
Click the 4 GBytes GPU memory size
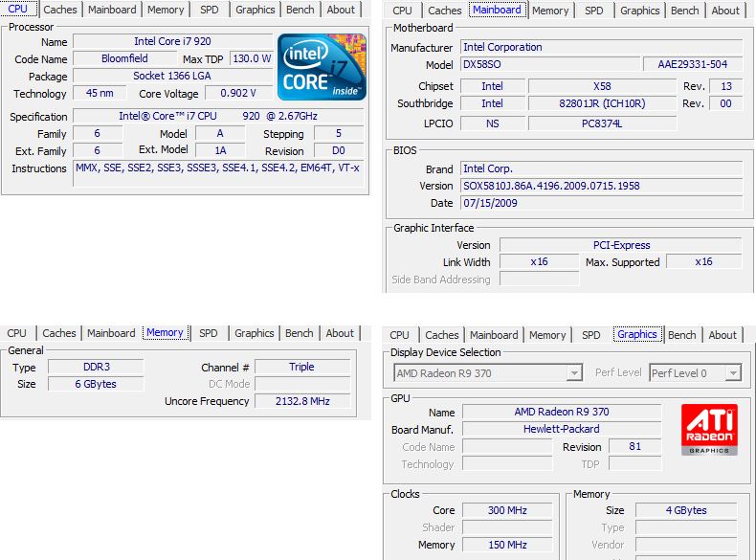[686, 510]
